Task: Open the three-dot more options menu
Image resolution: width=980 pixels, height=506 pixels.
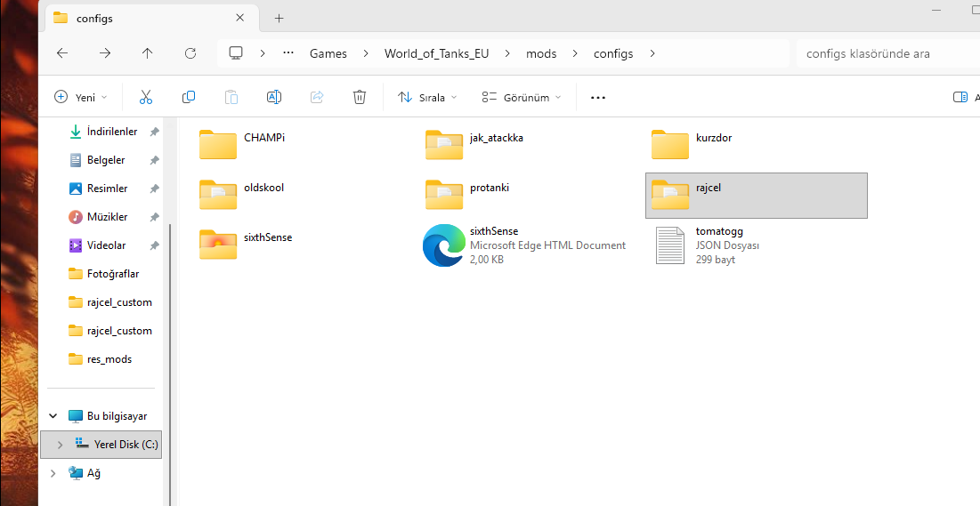Action: coord(598,97)
